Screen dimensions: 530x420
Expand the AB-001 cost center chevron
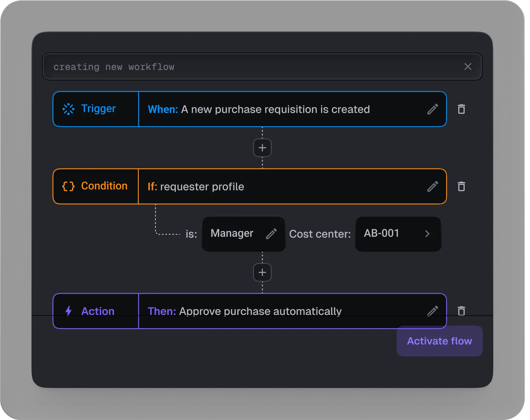(427, 234)
